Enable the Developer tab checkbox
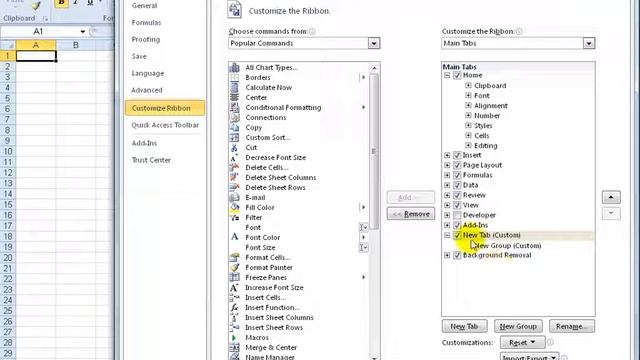This screenshot has height=360, width=640. point(457,215)
